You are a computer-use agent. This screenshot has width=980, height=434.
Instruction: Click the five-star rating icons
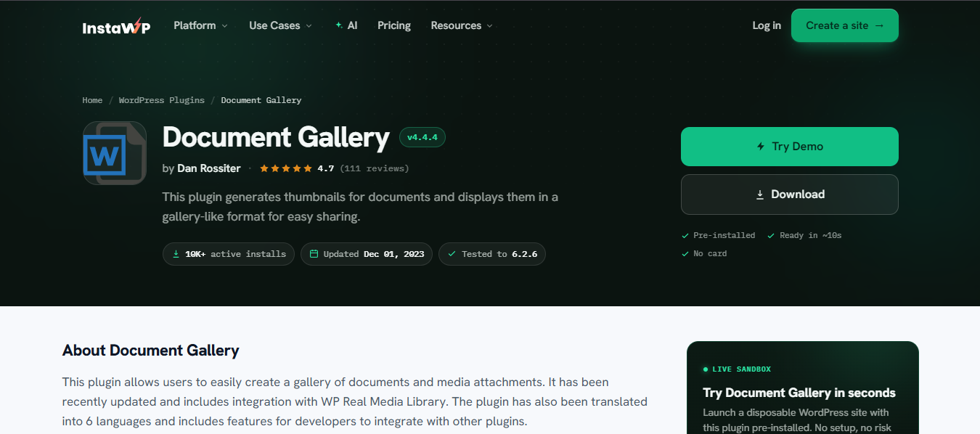click(x=286, y=168)
